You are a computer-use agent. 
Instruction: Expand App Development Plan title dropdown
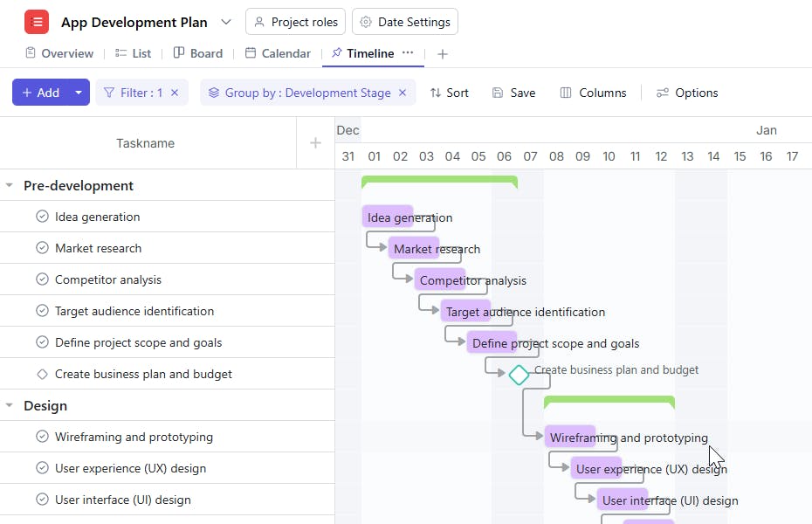226,22
